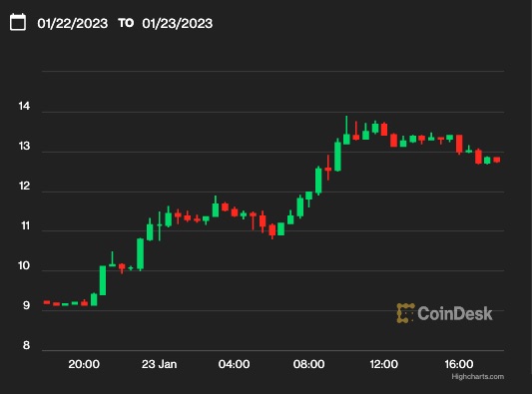Click the price axis label 12
Viewport: 532px width, 394px height.
click(24, 186)
